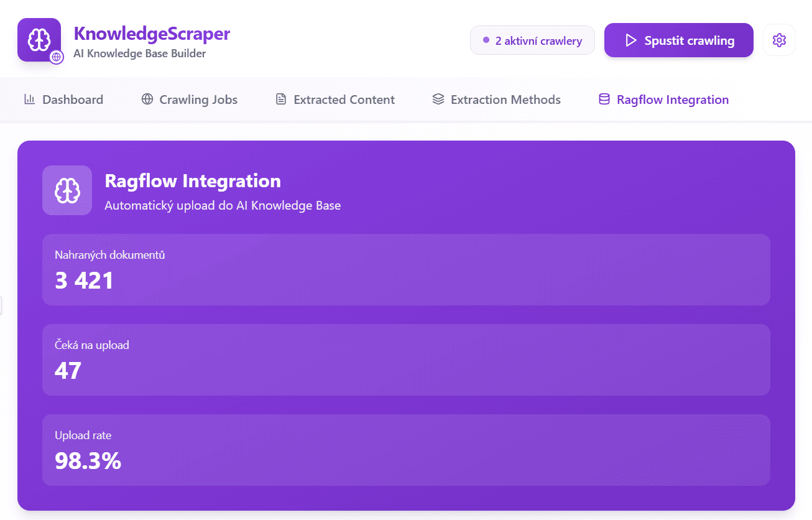Click the layers icon next to Extraction Methods
Viewport: 812px width, 520px height.
(438, 100)
